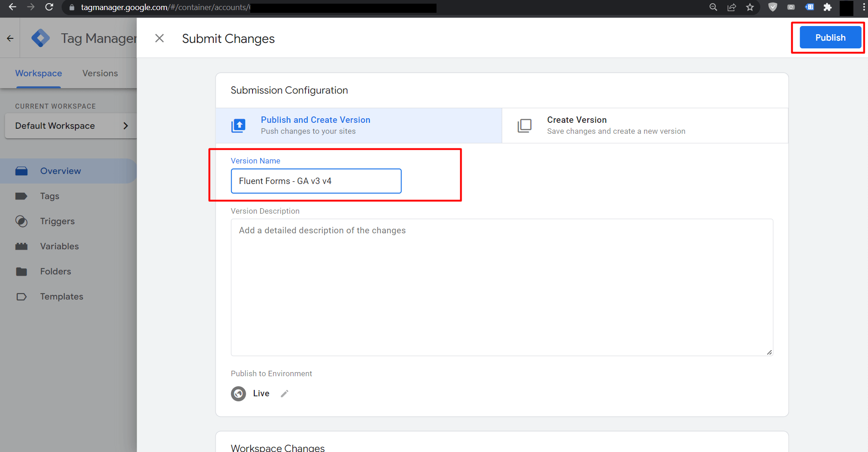Open Templates in the sidebar

click(61, 297)
